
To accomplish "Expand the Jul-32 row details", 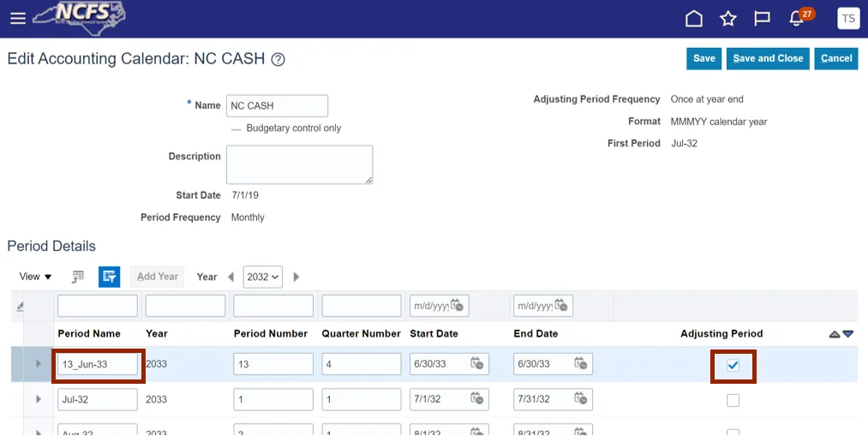I will coord(39,399).
